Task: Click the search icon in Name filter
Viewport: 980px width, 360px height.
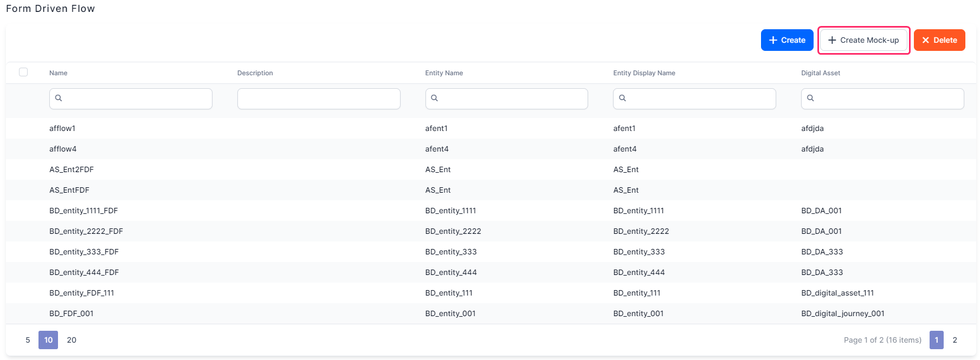Action: pyautogui.click(x=59, y=98)
